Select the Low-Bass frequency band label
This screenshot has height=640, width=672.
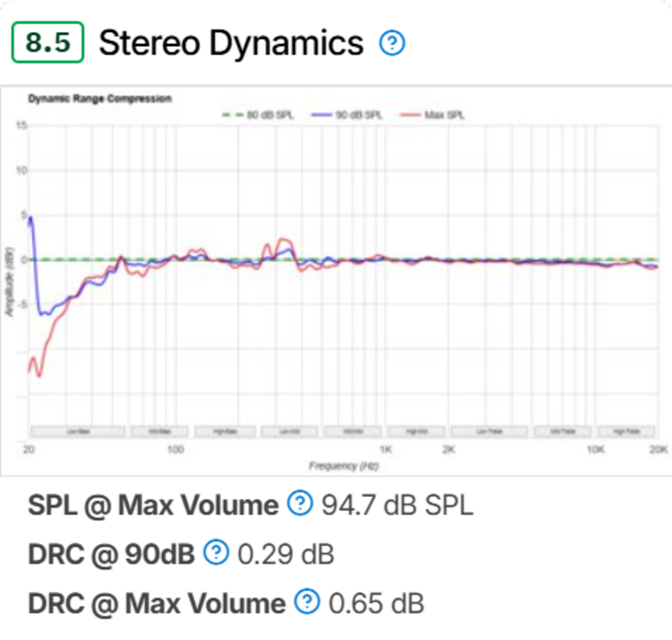point(78,431)
